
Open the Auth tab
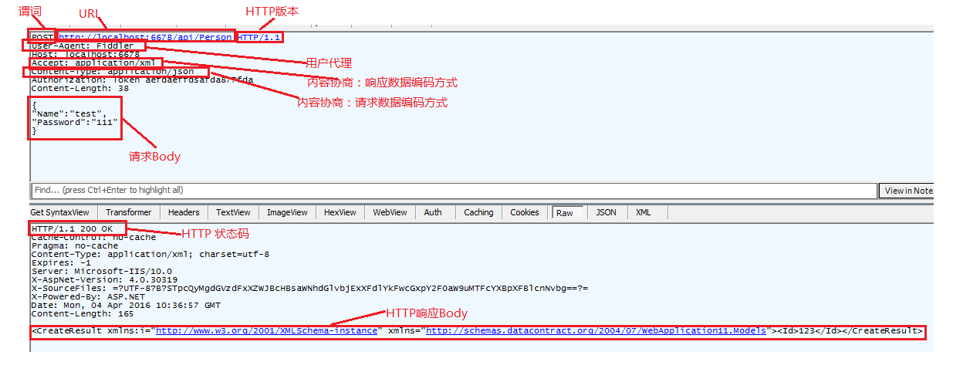coord(433,212)
